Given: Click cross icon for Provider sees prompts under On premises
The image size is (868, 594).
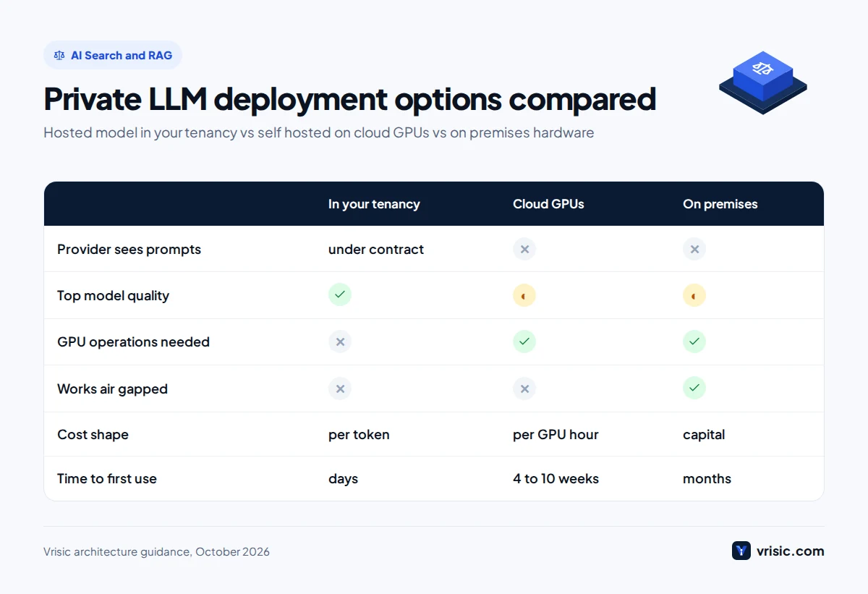Looking at the screenshot, I should [x=694, y=249].
